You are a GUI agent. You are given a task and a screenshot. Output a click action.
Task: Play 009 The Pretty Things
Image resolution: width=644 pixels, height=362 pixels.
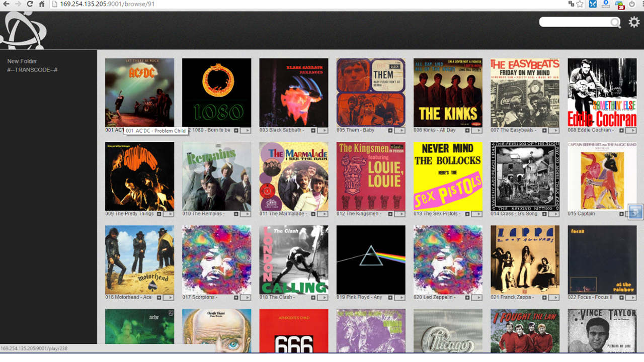168,214
